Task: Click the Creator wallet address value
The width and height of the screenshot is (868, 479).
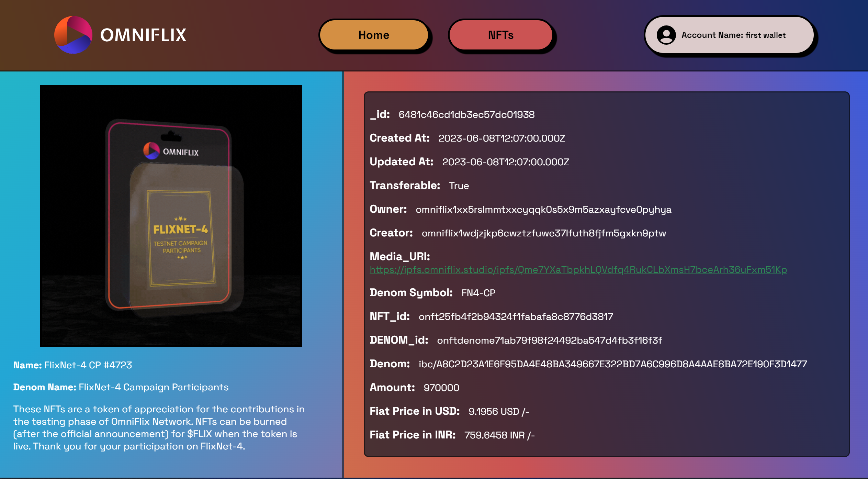Action: click(544, 233)
